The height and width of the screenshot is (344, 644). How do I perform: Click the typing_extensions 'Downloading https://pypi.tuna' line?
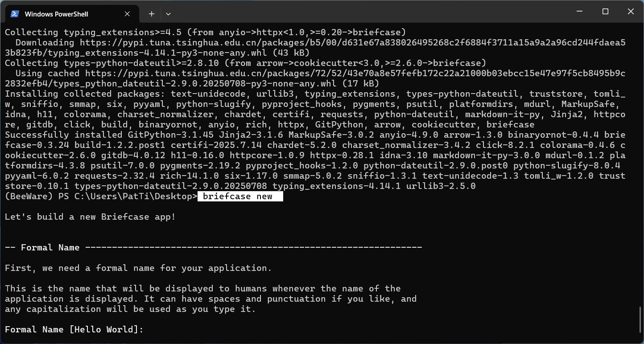pyautogui.click(x=320, y=43)
